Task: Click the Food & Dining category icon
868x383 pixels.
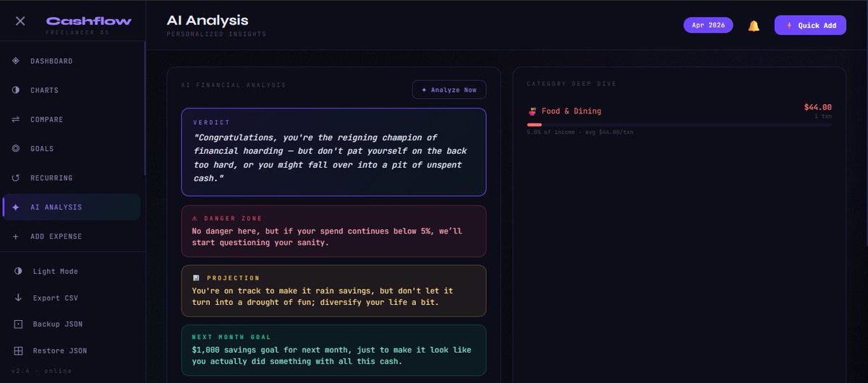Action: tap(532, 111)
